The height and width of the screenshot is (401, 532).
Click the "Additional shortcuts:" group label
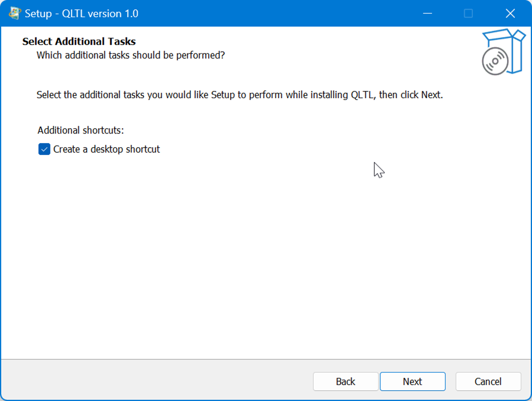[x=81, y=131]
